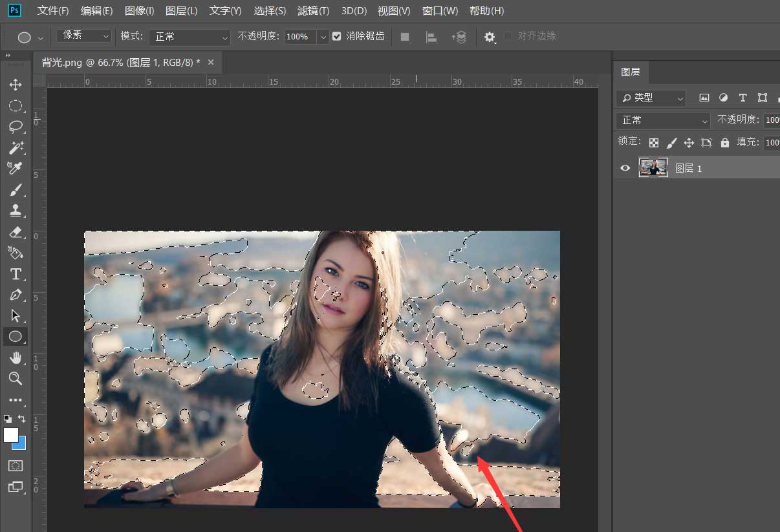This screenshot has width=780, height=532.
Task: Select the Type tool
Action: coord(16,274)
